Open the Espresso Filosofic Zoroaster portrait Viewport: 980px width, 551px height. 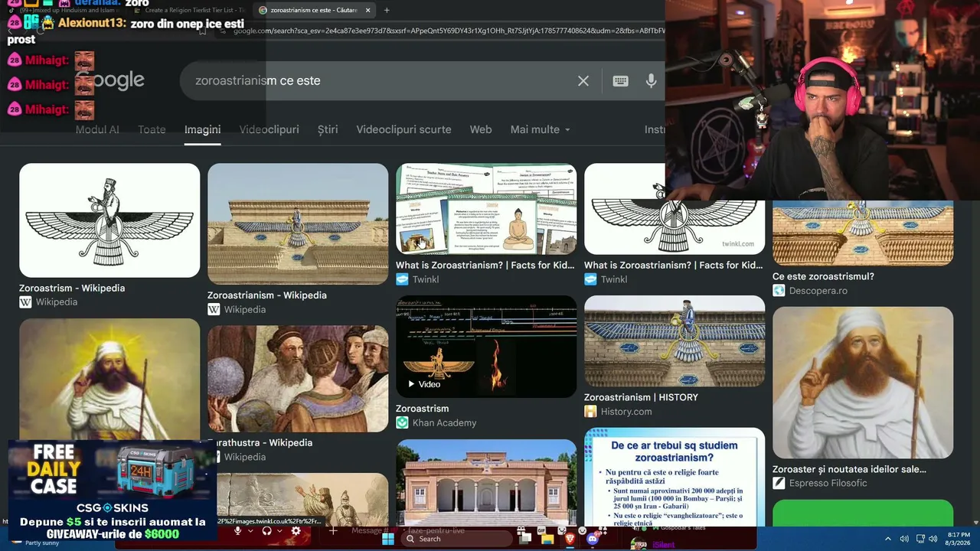pyautogui.click(x=863, y=383)
